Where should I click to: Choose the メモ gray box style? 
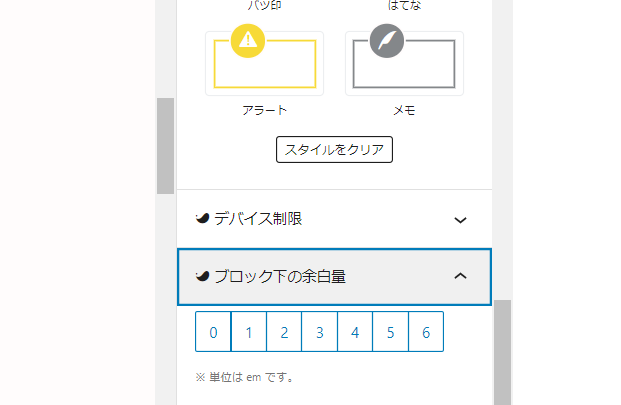[x=404, y=64]
